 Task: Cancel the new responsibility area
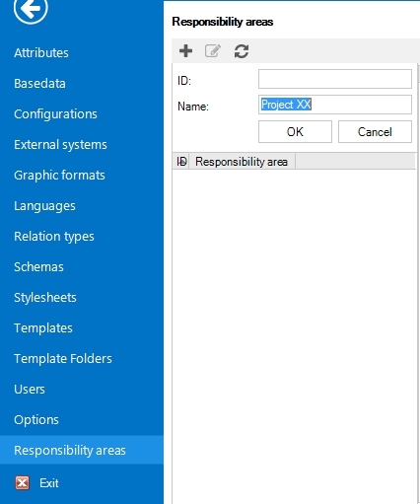375,132
